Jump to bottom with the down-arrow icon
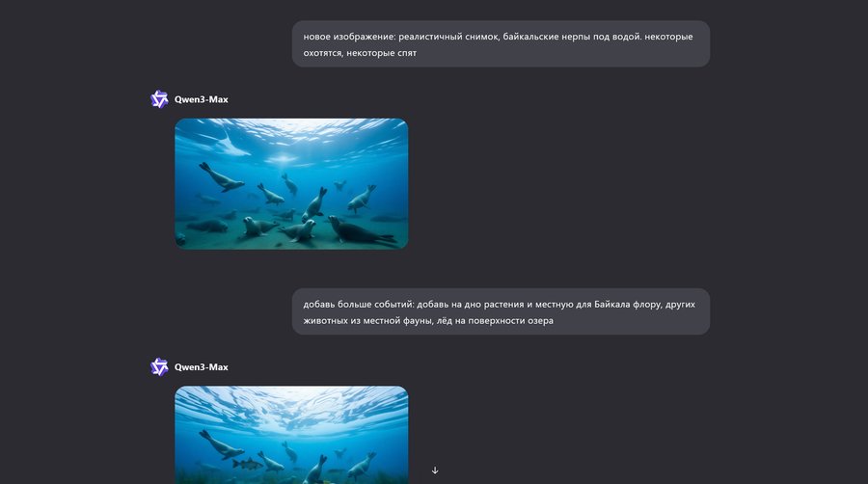This screenshot has width=868, height=484. click(x=435, y=471)
